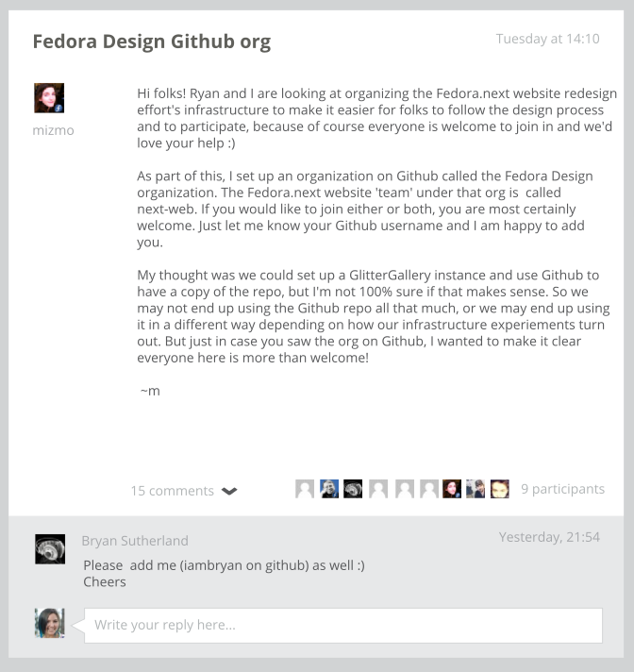634x672 pixels.
Task: Click mizmo's author avatar beside the post
Action: (49, 98)
